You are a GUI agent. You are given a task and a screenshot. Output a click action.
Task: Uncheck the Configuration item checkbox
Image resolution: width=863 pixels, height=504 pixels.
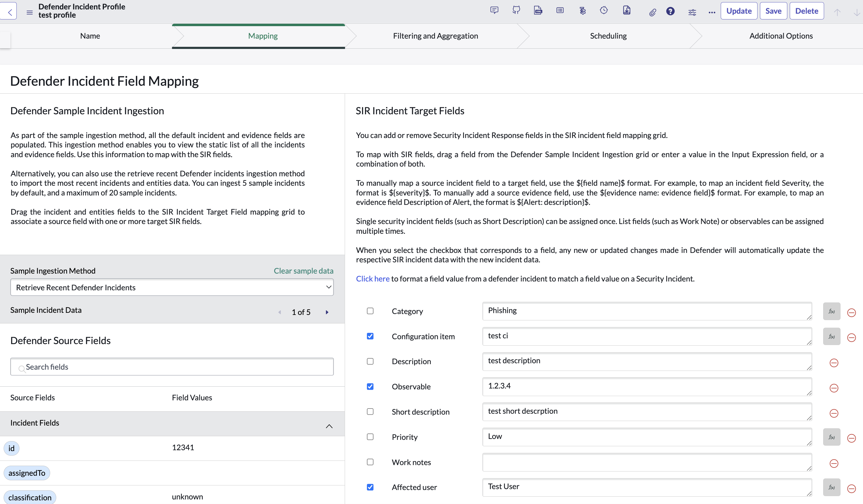[370, 336]
